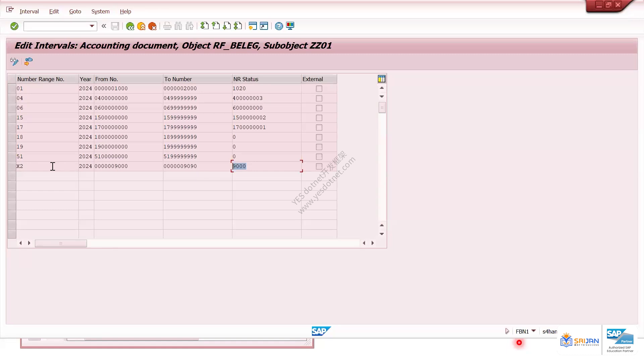
Task: Click the green Back arrow icon
Action: tap(130, 26)
